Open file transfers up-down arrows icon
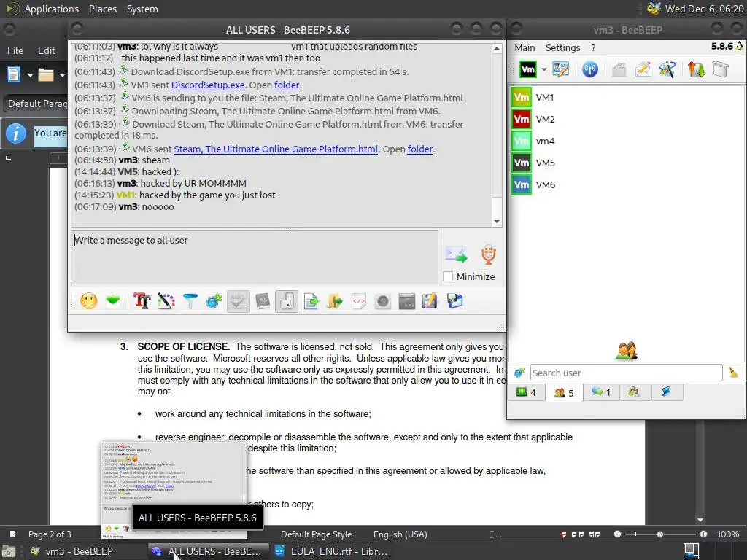The height and width of the screenshot is (560, 747). pyautogui.click(x=696, y=69)
